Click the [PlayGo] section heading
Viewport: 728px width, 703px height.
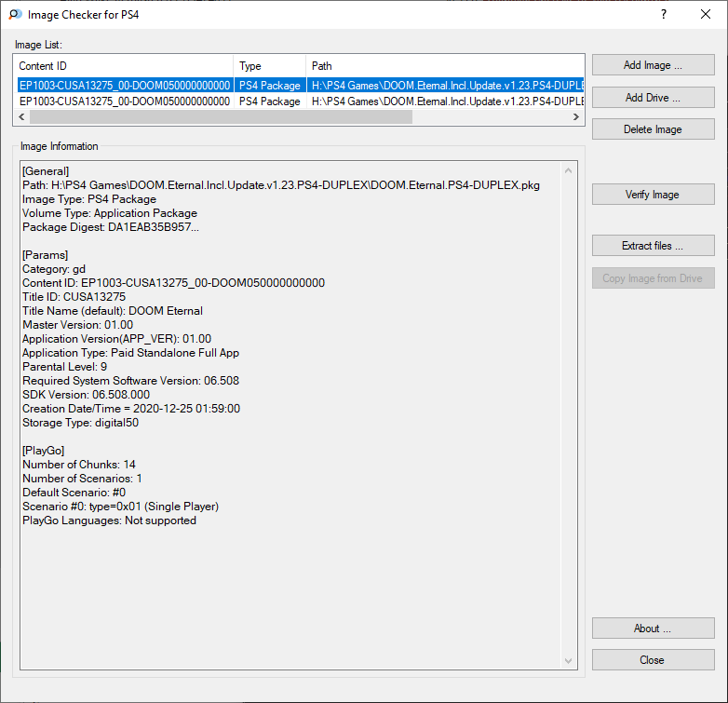(x=43, y=451)
